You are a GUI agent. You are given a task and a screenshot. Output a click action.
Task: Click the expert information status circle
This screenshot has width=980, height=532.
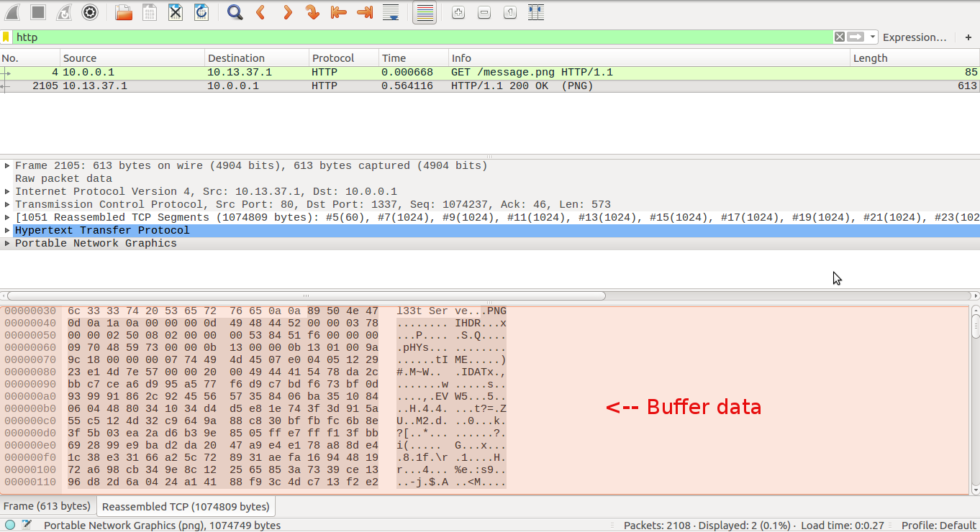(x=10, y=525)
